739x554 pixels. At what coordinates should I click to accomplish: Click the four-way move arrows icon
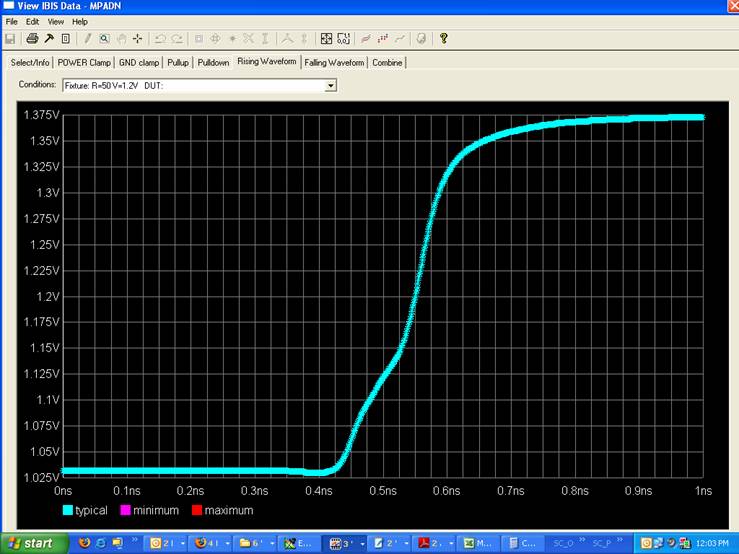215,39
